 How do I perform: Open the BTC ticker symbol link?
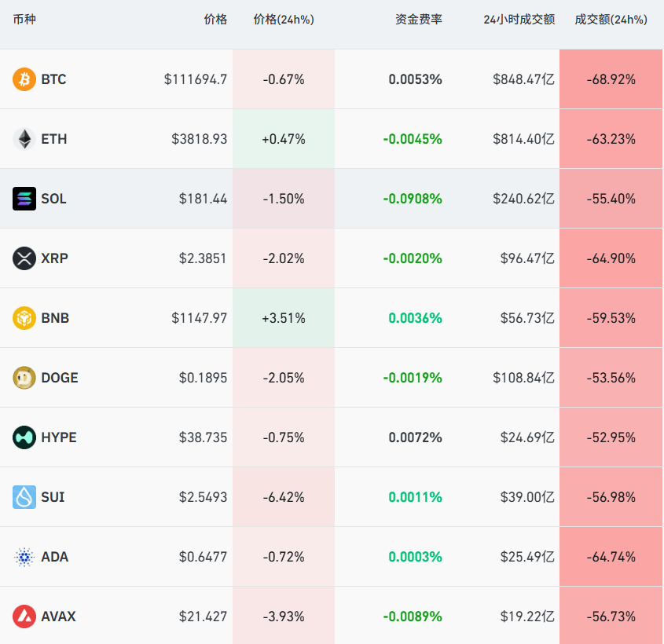click(53, 79)
